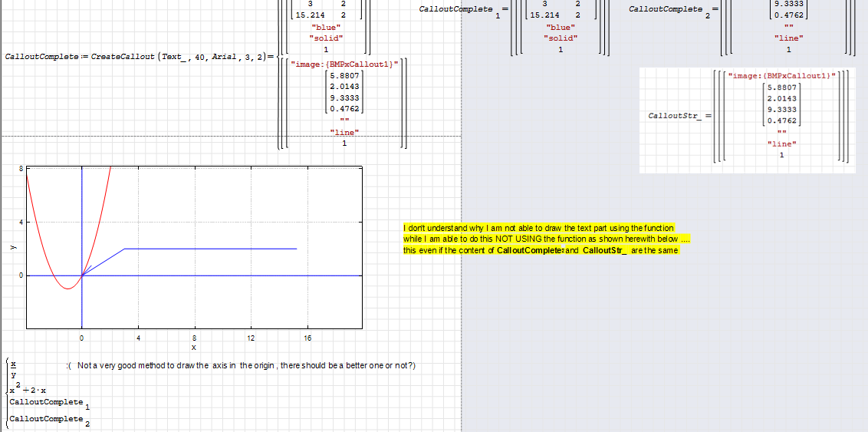This screenshot has height=432, width=868.
Task: Click the CalloutComplete 1 evaluation label at top
Action: click(456, 10)
